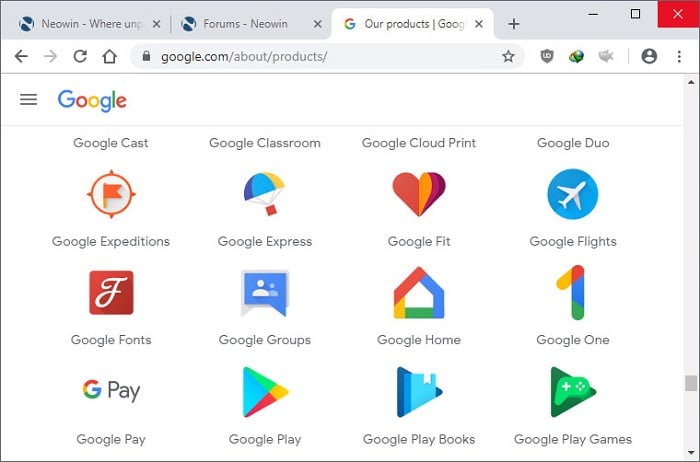Click the Google Cast link
This screenshot has height=462, width=700.
[x=111, y=143]
